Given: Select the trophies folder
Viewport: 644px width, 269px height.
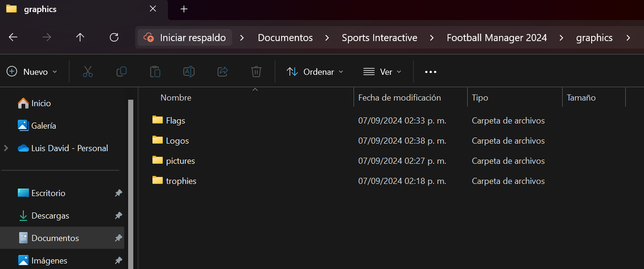Looking at the screenshot, I should click(181, 181).
